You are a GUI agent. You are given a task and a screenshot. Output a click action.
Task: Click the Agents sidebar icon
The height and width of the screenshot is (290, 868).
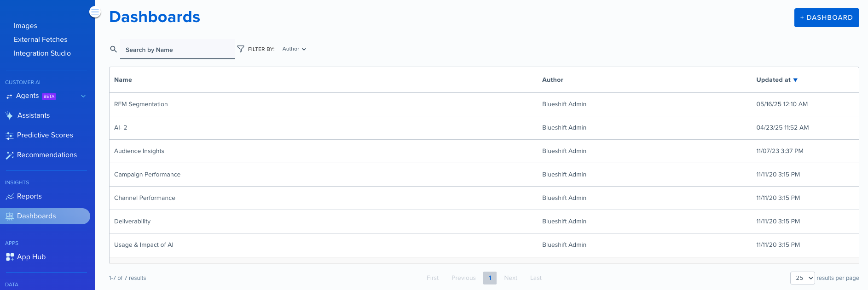[9, 96]
